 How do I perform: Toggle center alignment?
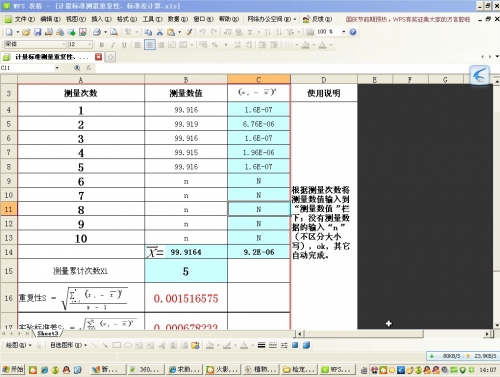[150, 45]
